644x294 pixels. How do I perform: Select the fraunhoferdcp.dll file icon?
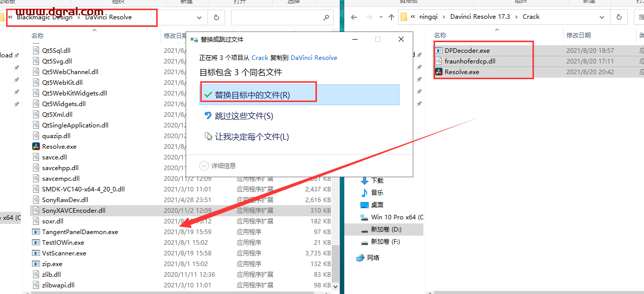point(439,61)
